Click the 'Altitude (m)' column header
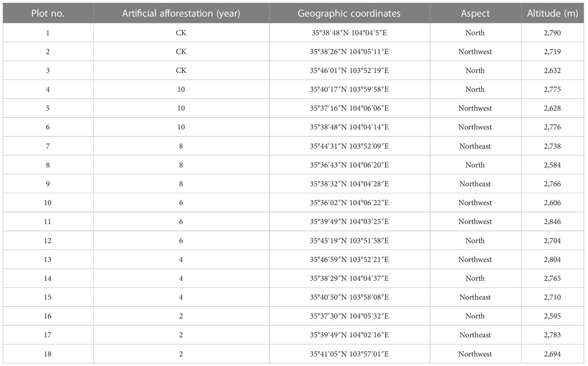Screen dimensions: 588x366 [553, 13]
